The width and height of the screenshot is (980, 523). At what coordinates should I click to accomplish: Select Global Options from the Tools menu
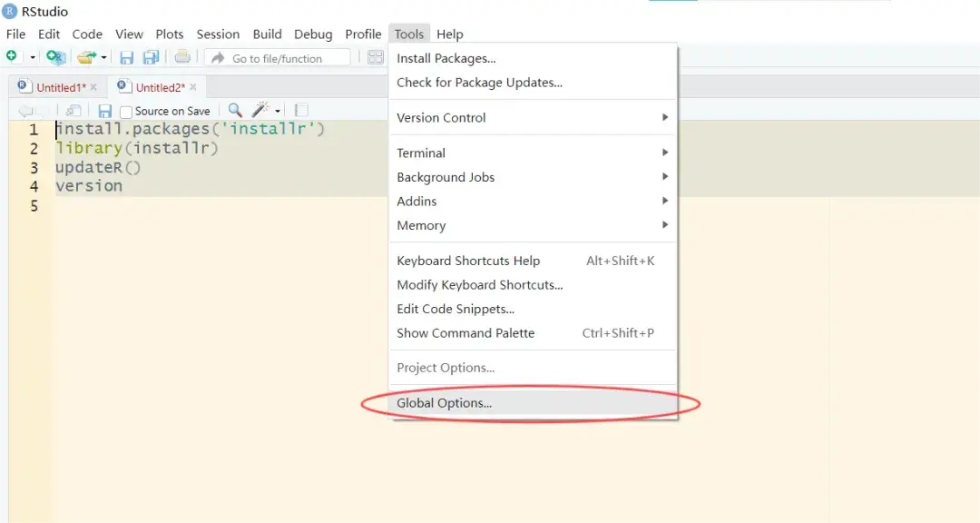coord(444,402)
